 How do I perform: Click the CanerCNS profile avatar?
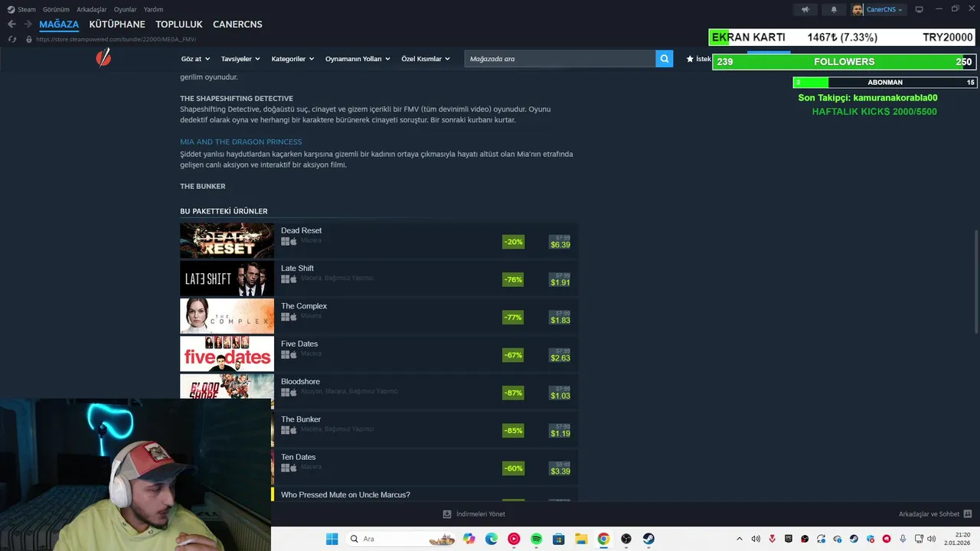point(857,9)
